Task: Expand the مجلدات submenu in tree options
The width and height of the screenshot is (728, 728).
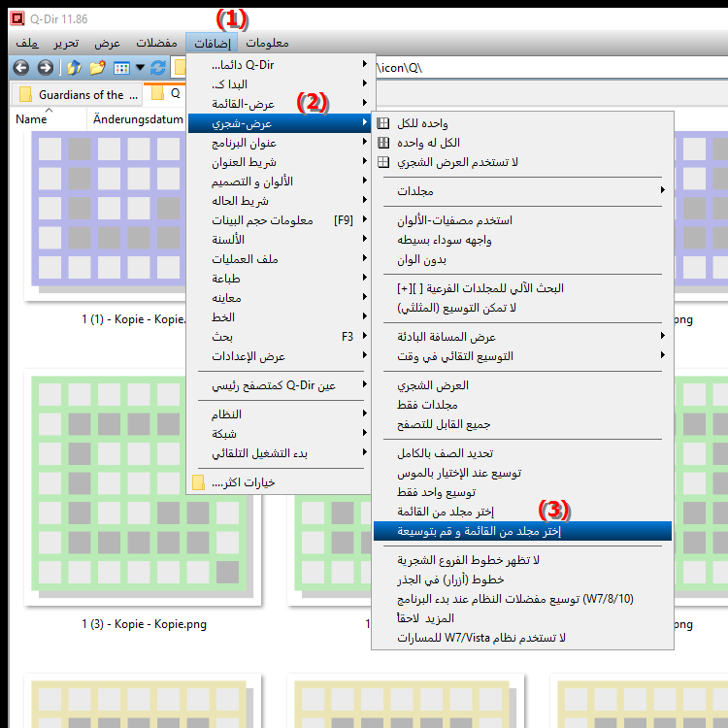Action: (522, 191)
